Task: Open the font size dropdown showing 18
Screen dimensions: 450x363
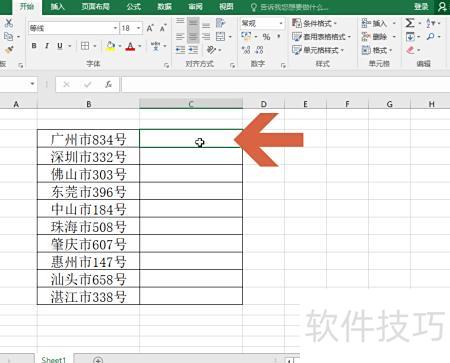Action: pyautogui.click(x=138, y=28)
